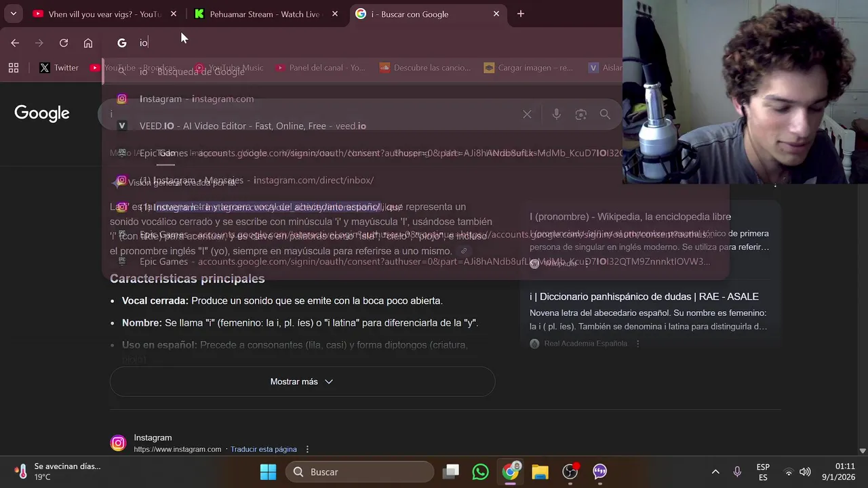Open the chat bubble app in taskbar

[600, 472]
